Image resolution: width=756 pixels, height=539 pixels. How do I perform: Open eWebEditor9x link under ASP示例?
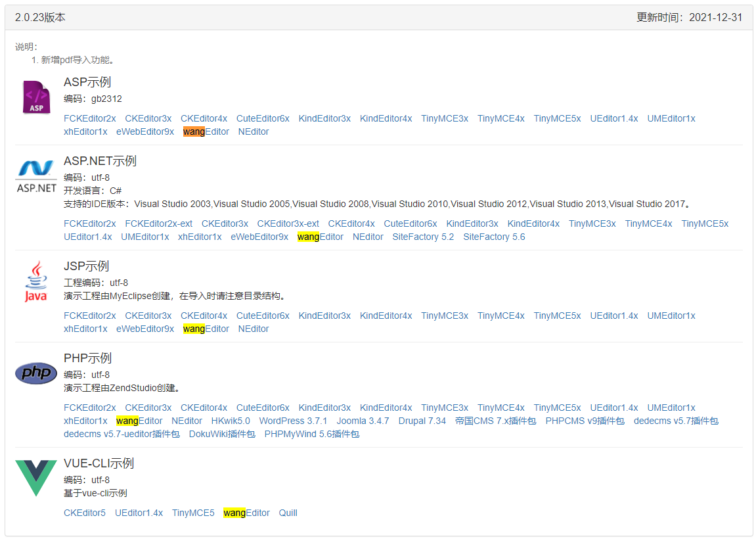145,131
